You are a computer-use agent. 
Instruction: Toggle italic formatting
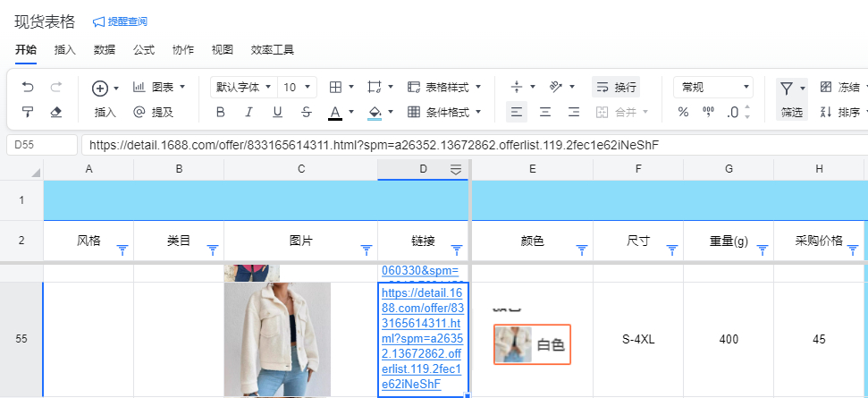coord(249,112)
